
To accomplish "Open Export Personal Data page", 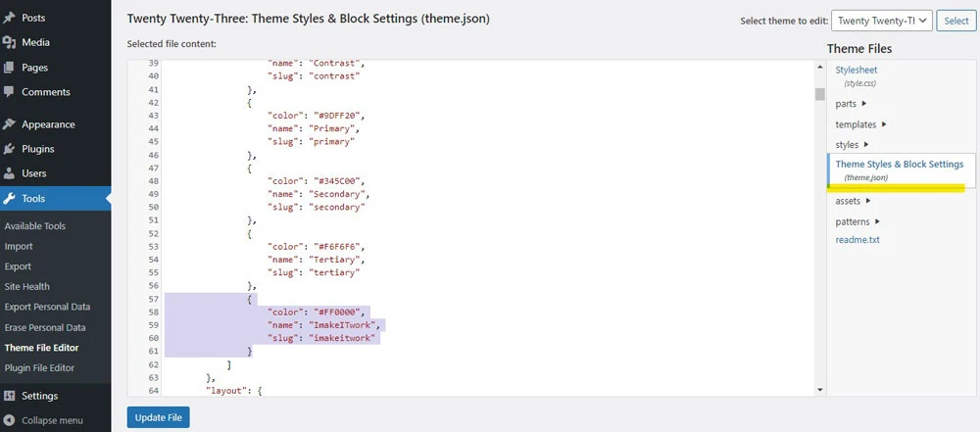I will [47, 307].
